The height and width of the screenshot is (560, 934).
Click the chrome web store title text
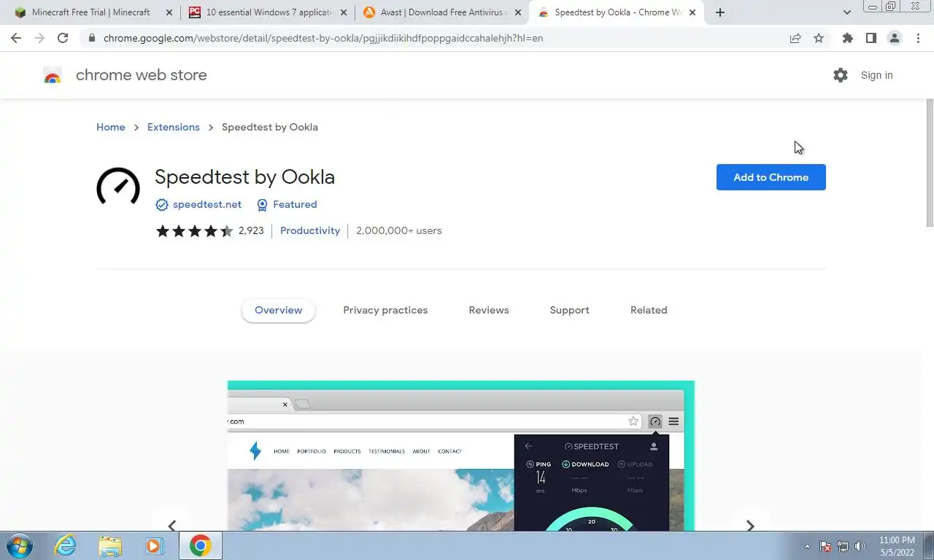click(x=142, y=75)
